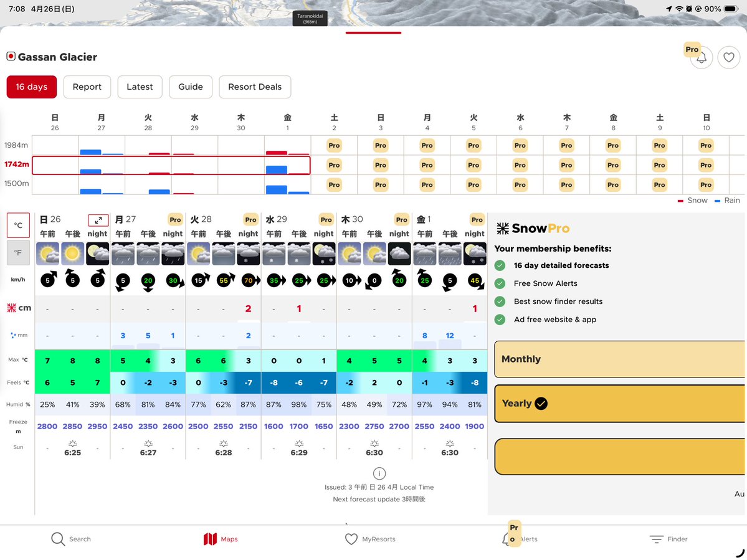This screenshot has width=747, height=560.
Task: Select 1500m elevation row
Action: [x=16, y=183]
